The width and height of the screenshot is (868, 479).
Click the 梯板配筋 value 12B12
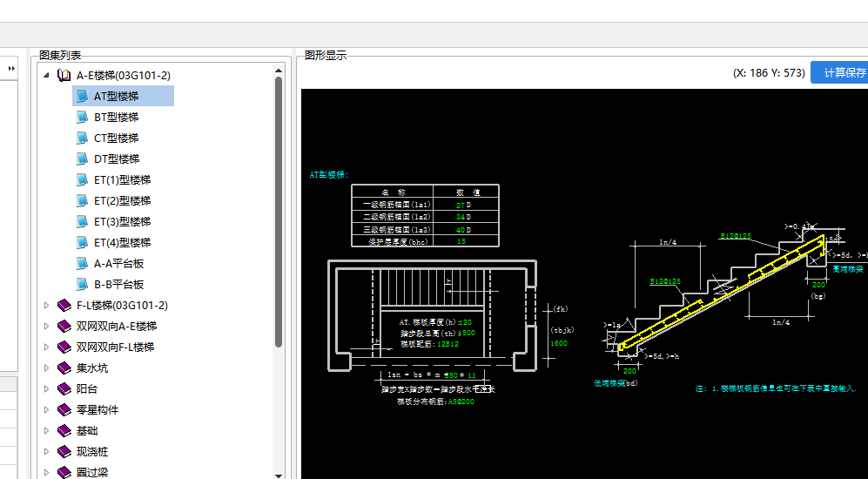[449, 344]
